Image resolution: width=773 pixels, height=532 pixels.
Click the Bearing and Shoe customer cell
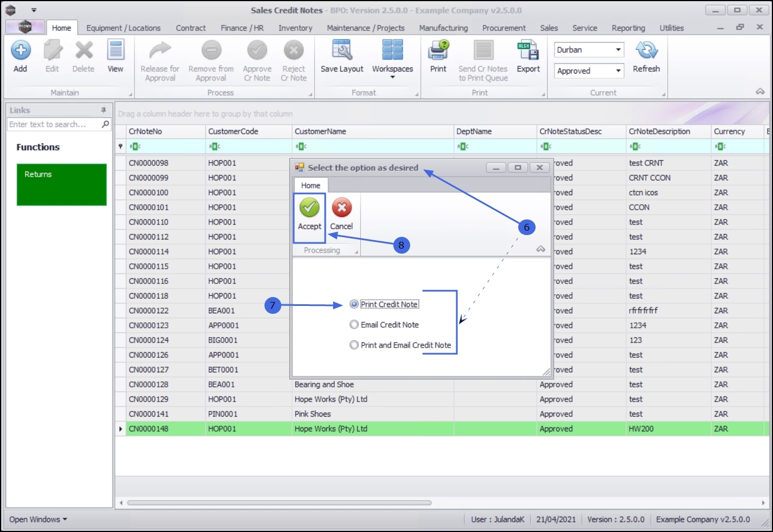click(x=373, y=385)
